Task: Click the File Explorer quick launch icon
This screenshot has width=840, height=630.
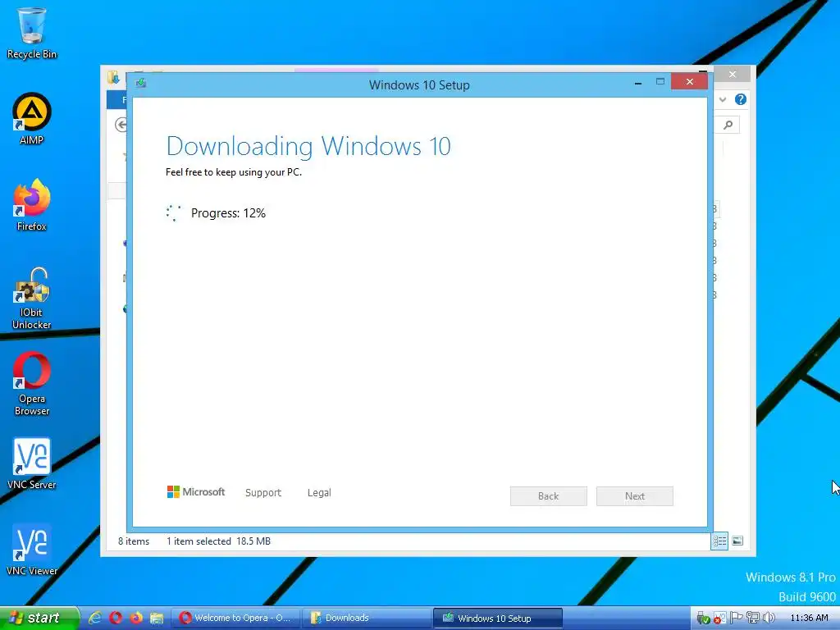Action: coord(157,618)
